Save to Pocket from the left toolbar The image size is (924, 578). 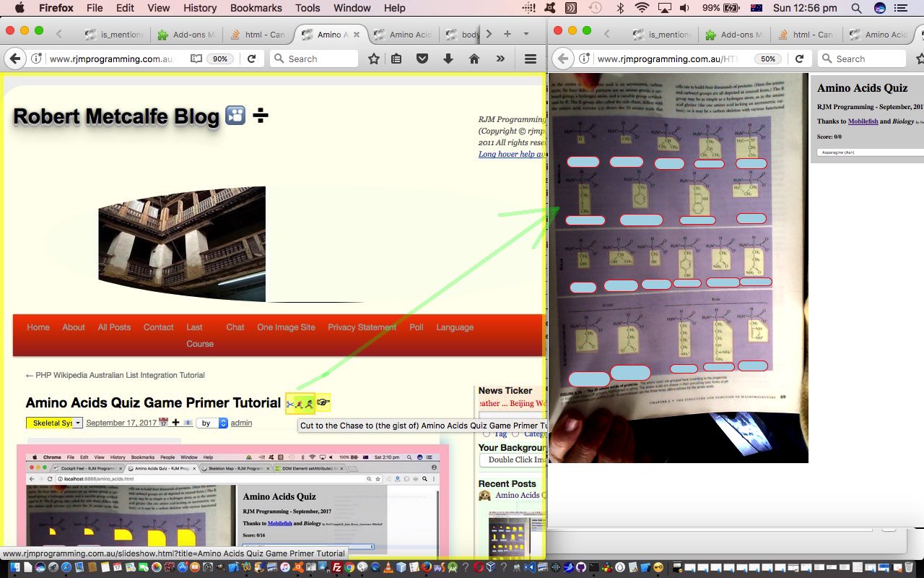(x=422, y=59)
